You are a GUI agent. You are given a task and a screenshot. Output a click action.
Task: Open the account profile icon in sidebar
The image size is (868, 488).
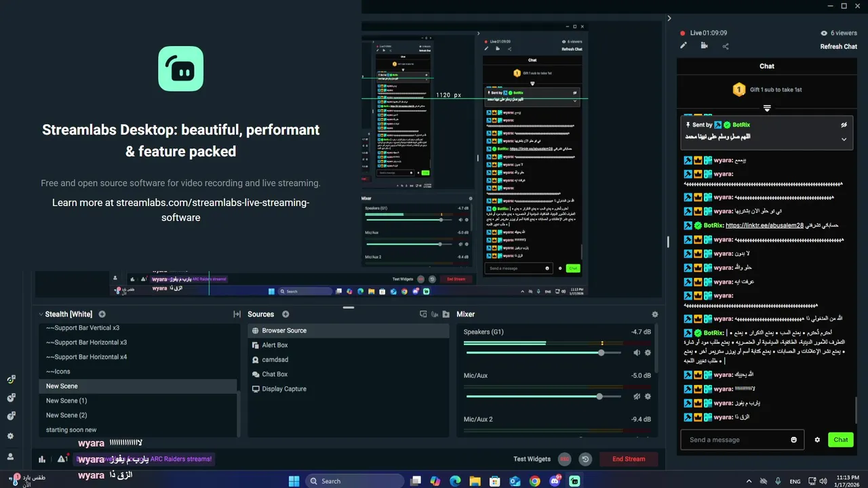pyautogui.click(x=10, y=457)
